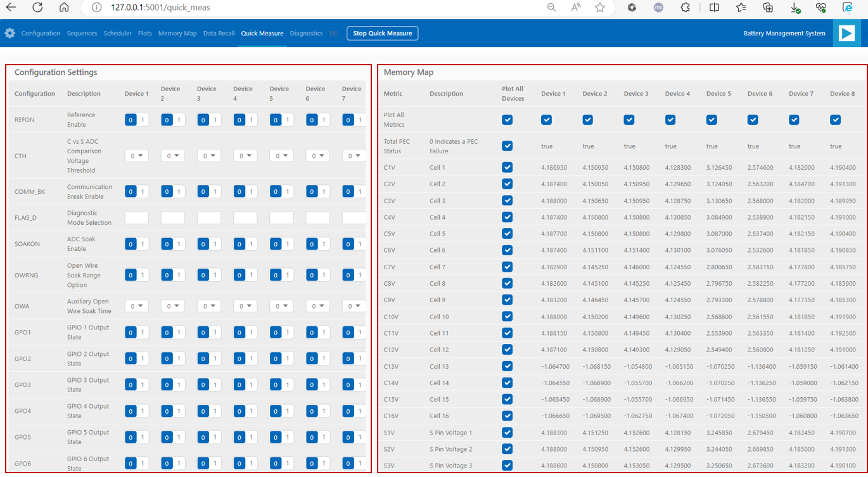Switch to the Diagnostics tab
This screenshot has width=868, height=477.
(x=306, y=33)
